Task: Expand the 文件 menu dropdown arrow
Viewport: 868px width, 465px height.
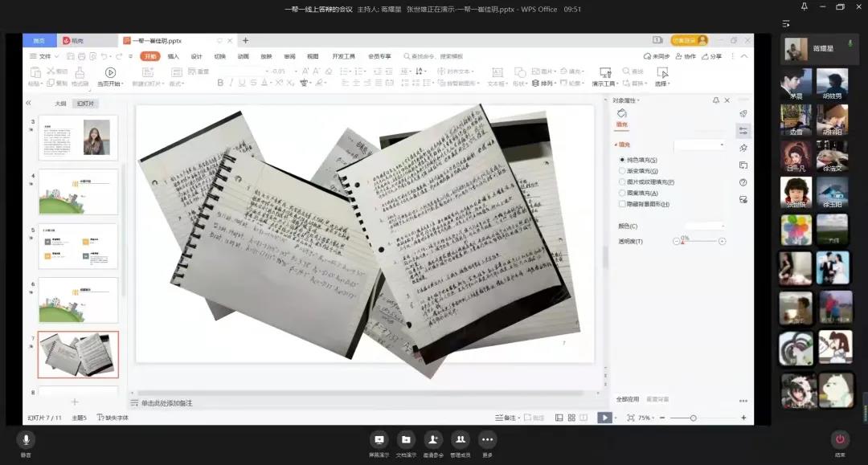Action: tap(57, 56)
